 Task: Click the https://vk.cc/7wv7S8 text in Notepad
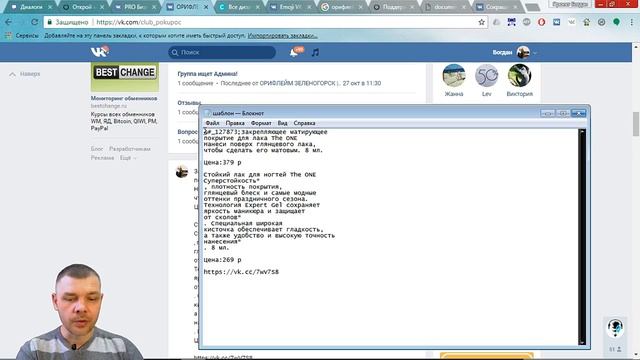coord(241,272)
